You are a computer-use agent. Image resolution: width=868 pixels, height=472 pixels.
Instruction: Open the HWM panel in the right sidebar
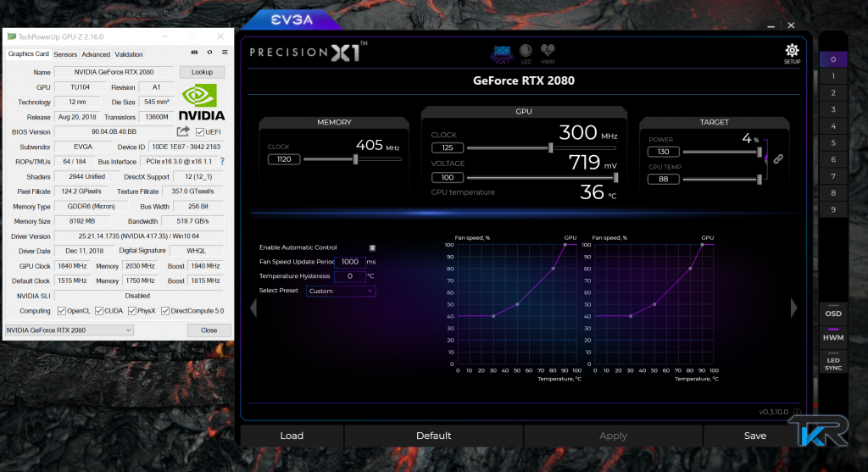click(x=833, y=336)
